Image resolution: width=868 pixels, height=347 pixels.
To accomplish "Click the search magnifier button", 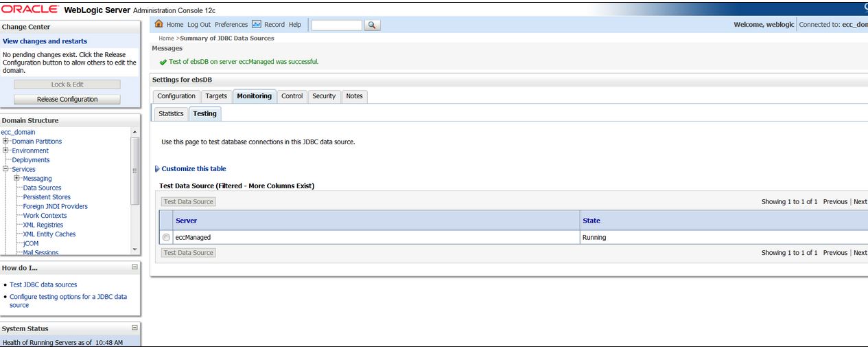I will (372, 25).
